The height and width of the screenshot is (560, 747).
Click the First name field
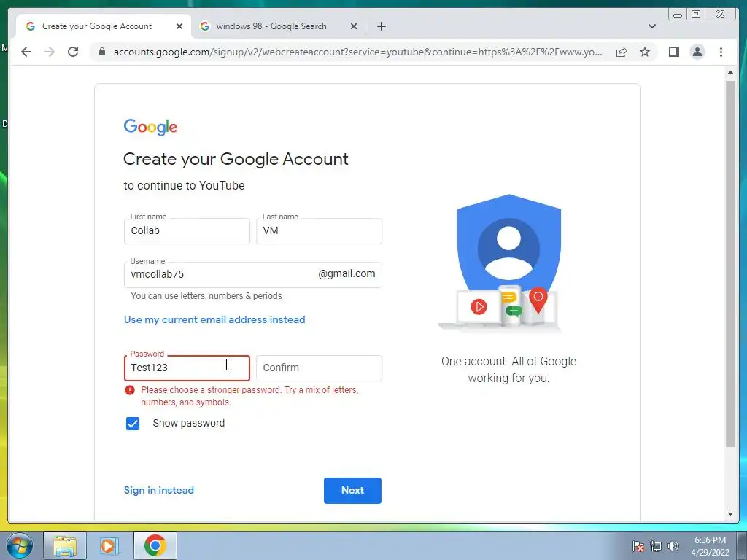coord(187,231)
